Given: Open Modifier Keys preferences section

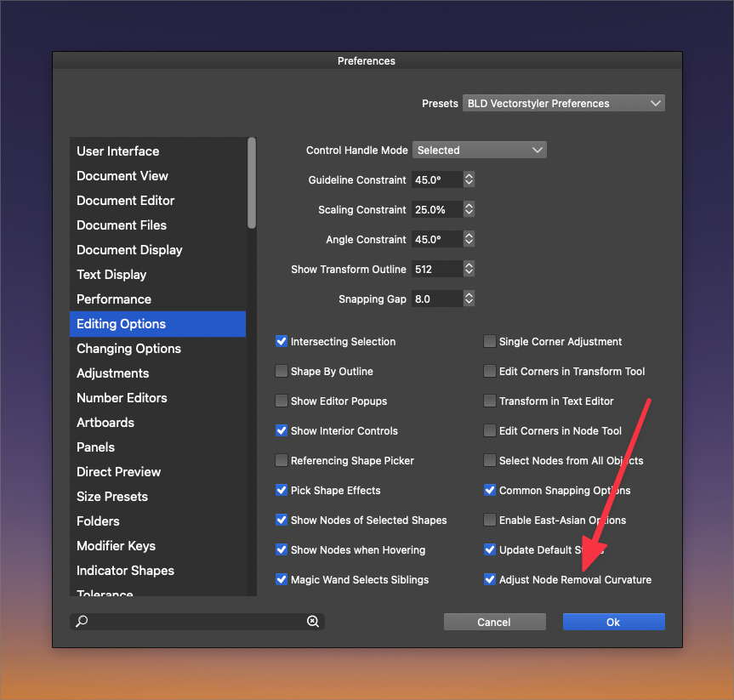Looking at the screenshot, I should [x=116, y=546].
